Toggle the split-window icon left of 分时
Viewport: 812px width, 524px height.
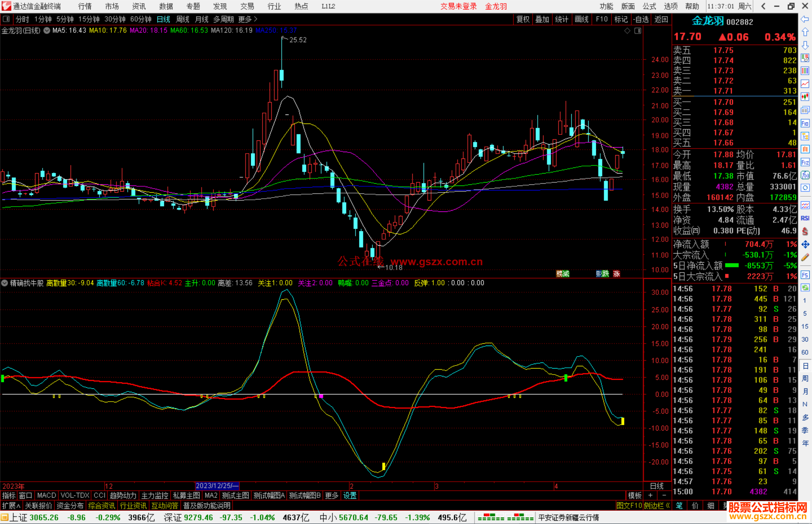(x=6, y=19)
